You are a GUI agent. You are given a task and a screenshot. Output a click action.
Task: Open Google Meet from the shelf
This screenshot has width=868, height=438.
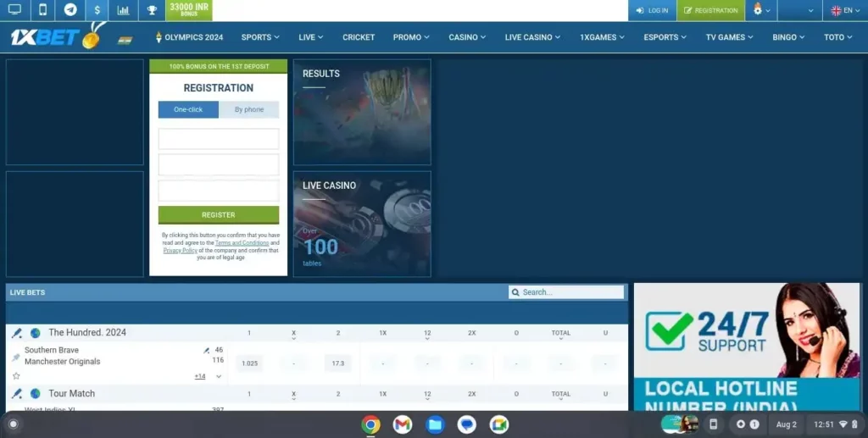[x=498, y=424]
